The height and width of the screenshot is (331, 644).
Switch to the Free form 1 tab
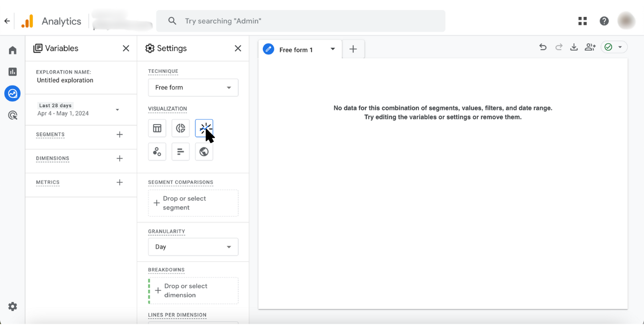[296, 50]
